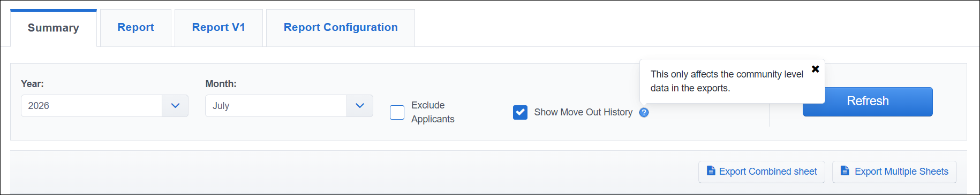Switch to the Report tab
The width and height of the screenshot is (980, 195).
click(135, 28)
